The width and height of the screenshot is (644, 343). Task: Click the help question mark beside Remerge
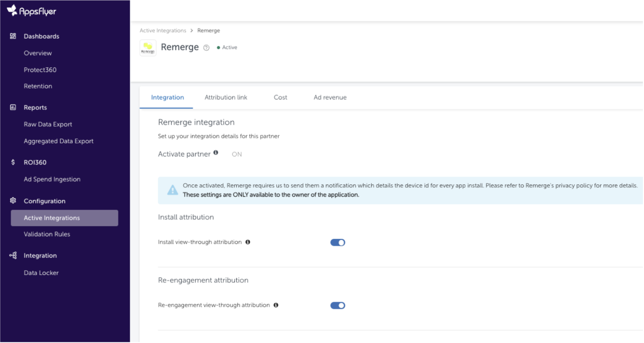pyautogui.click(x=206, y=48)
